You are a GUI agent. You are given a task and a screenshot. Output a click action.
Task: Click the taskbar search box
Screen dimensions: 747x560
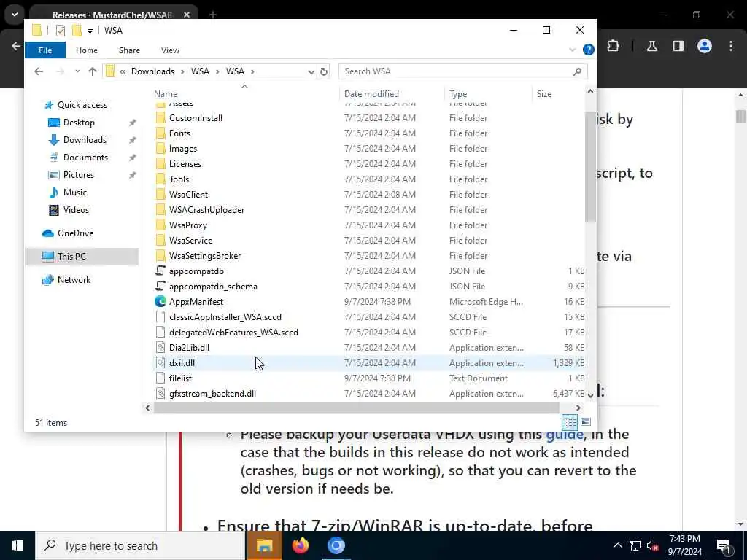141,545
